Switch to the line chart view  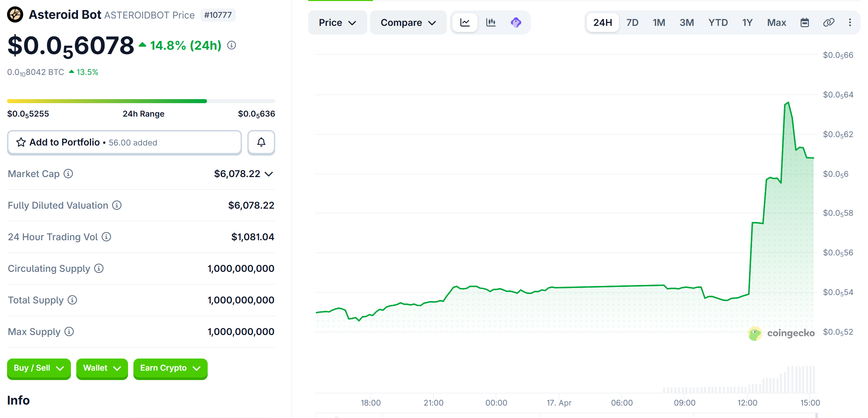pyautogui.click(x=465, y=23)
